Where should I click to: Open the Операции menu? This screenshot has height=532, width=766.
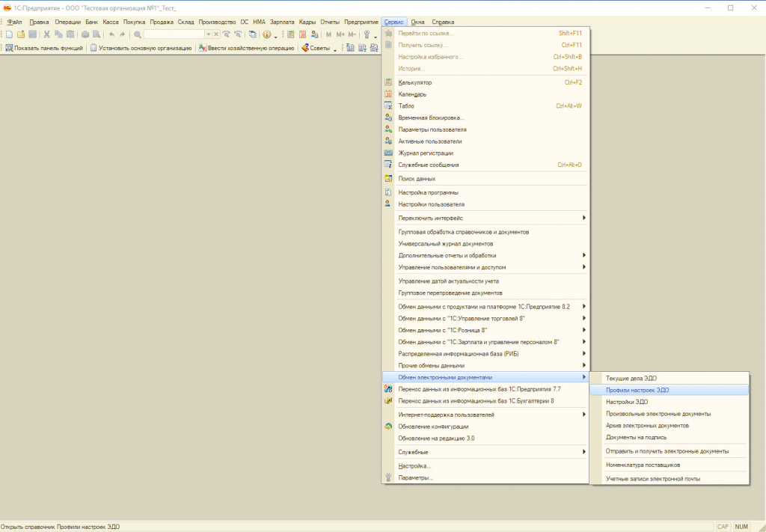point(67,22)
